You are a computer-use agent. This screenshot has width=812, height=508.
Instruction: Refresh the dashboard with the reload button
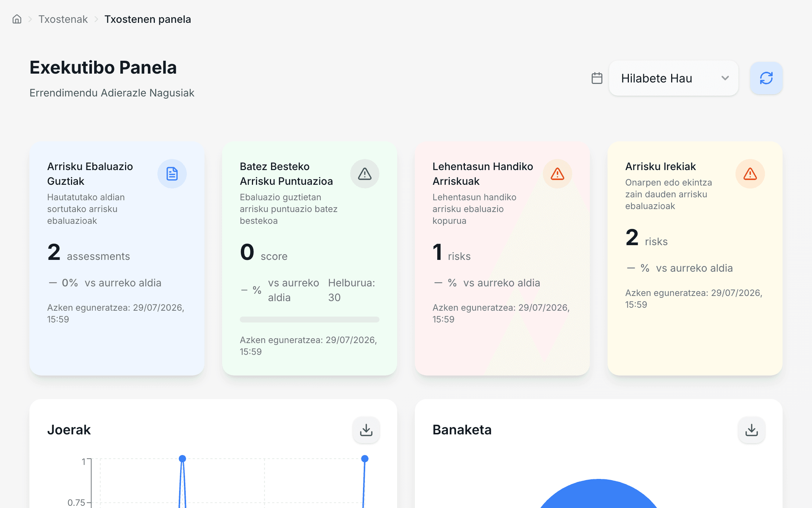[x=766, y=78]
